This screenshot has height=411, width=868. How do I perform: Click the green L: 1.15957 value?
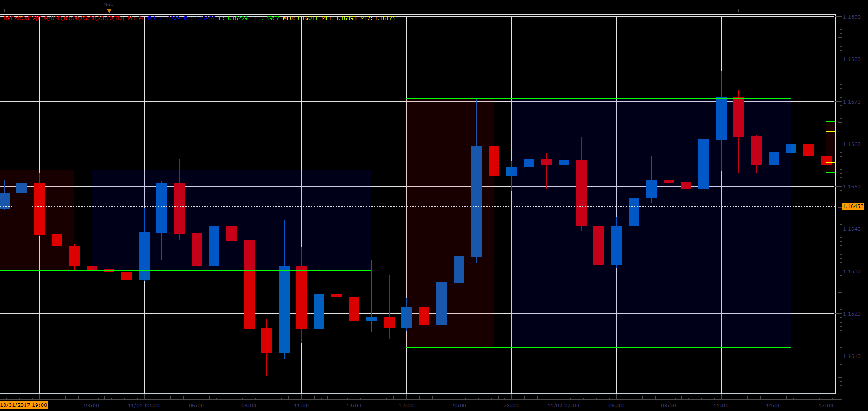tap(265, 18)
